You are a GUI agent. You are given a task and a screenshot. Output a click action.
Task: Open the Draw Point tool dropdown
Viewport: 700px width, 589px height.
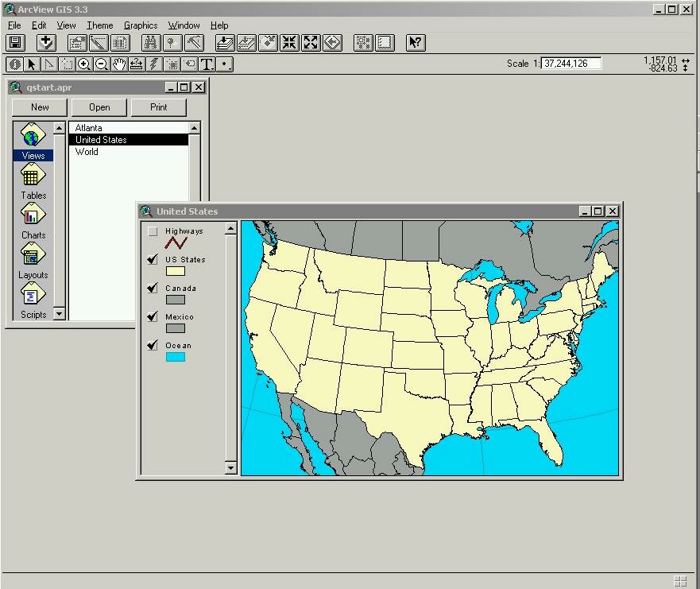click(224, 64)
